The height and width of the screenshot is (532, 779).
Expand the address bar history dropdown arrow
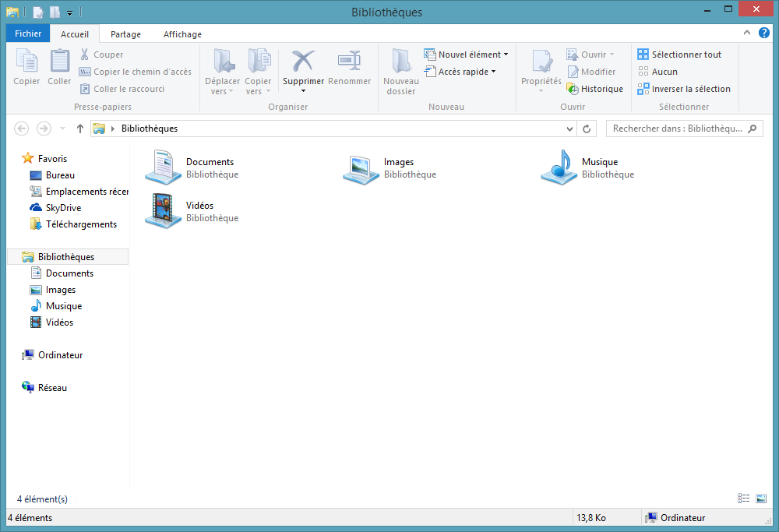point(569,129)
